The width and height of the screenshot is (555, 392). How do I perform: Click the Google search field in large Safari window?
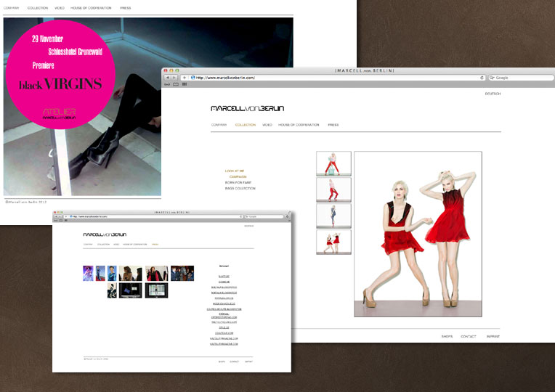(521, 78)
